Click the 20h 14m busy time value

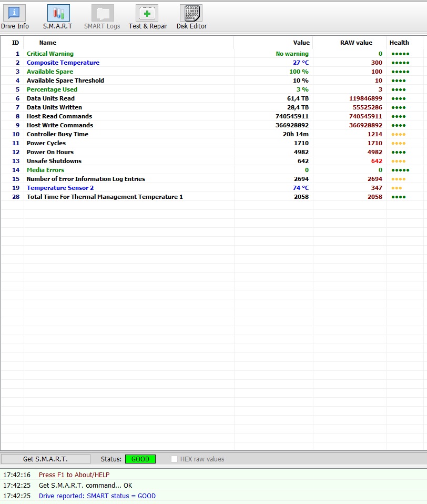[x=296, y=134]
